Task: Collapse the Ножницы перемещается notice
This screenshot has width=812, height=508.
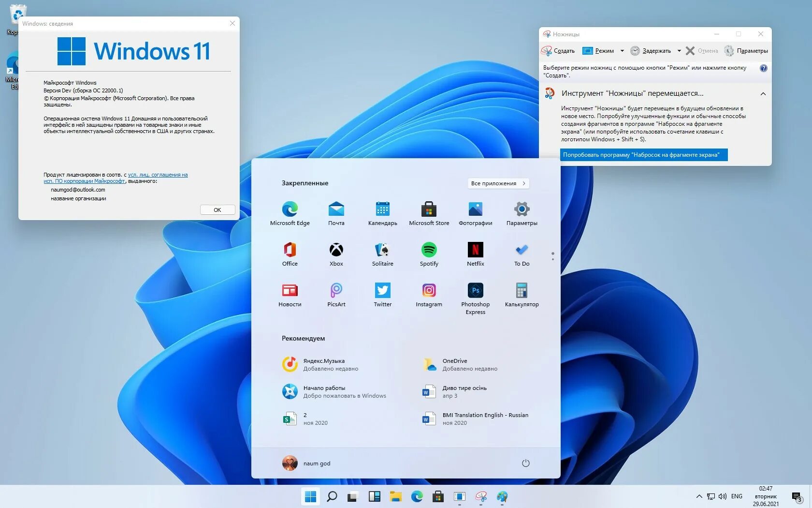Action: tap(763, 94)
